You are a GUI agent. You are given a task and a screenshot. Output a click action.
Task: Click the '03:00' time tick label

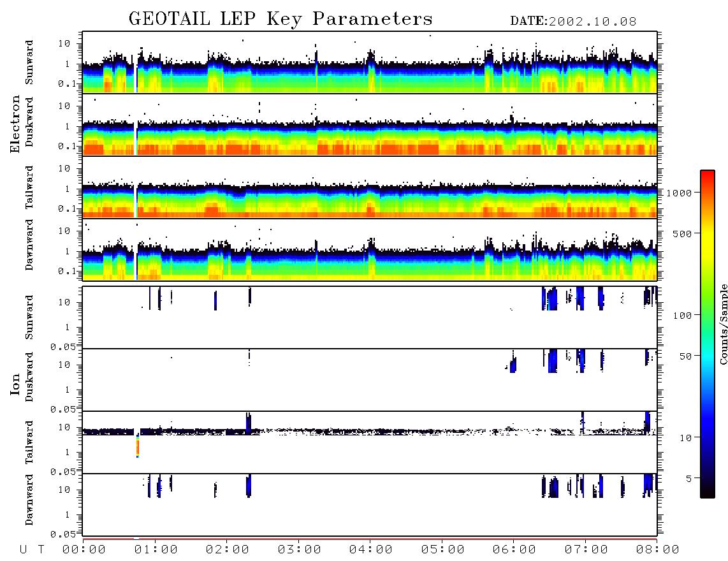(x=300, y=550)
